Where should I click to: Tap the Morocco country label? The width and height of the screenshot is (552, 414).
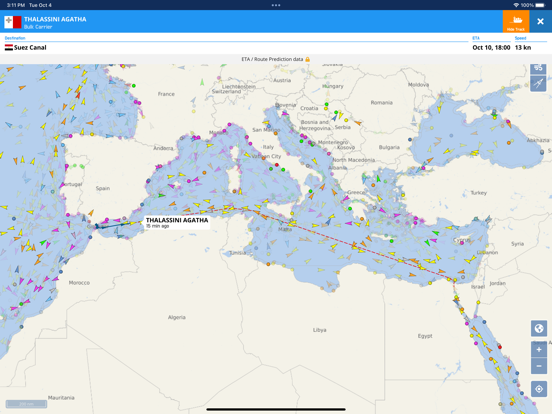pyautogui.click(x=79, y=283)
